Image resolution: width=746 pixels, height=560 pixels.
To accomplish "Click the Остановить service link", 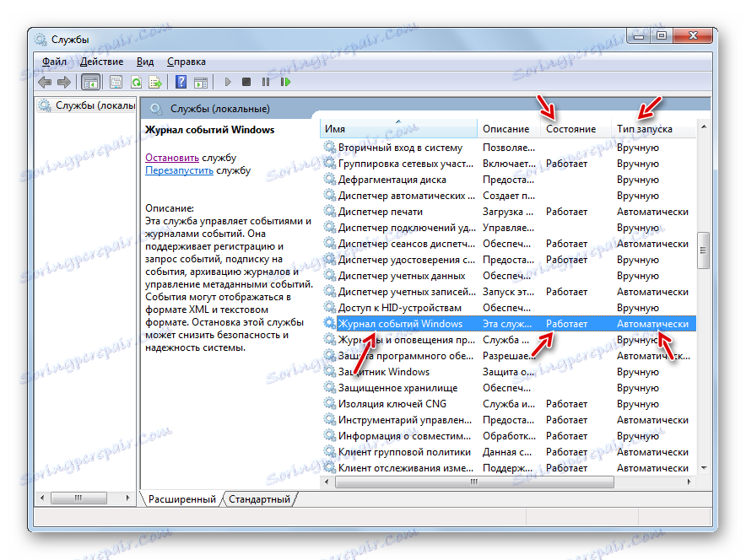I will (x=172, y=158).
